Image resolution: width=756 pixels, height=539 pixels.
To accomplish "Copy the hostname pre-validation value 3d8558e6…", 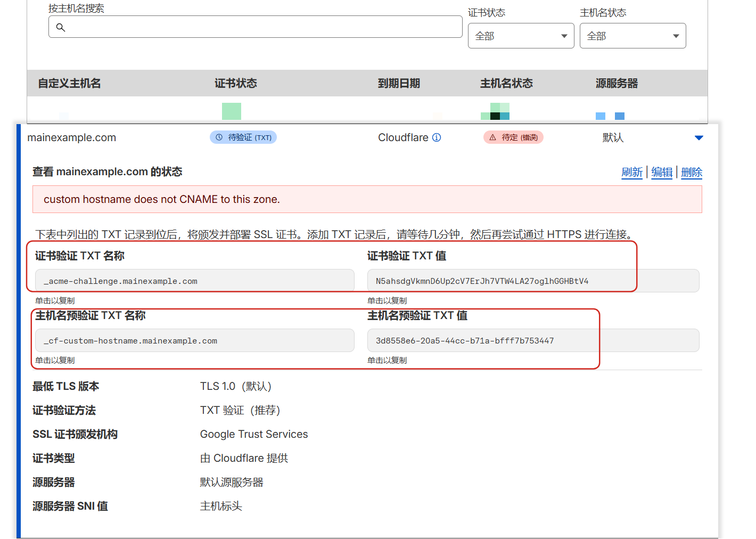I will (532, 340).
